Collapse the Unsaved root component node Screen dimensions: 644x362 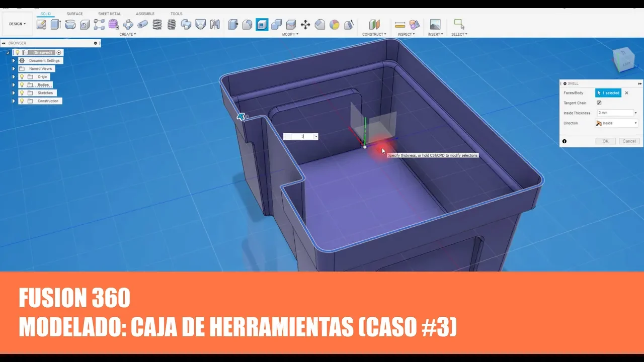pos(8,52)
